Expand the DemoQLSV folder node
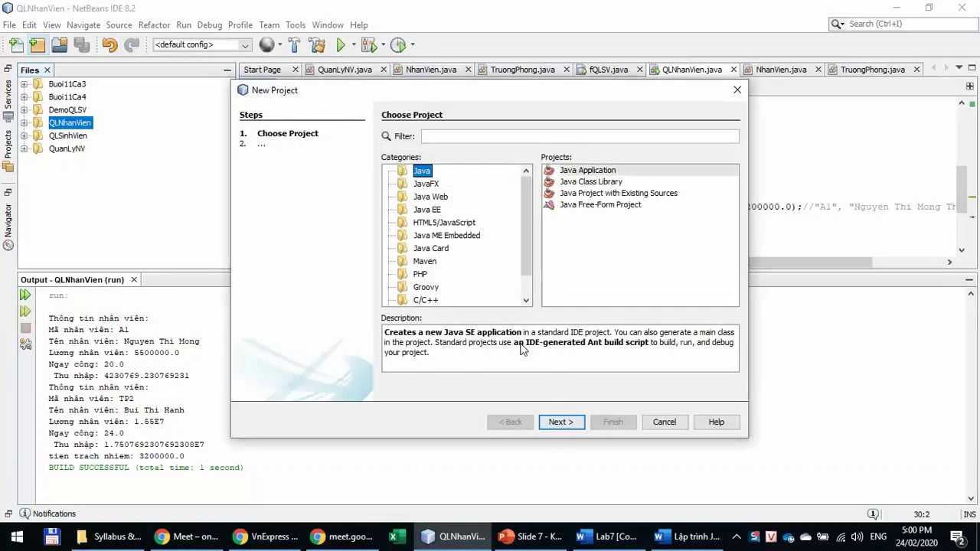980x551 pixels. [24, 110]
